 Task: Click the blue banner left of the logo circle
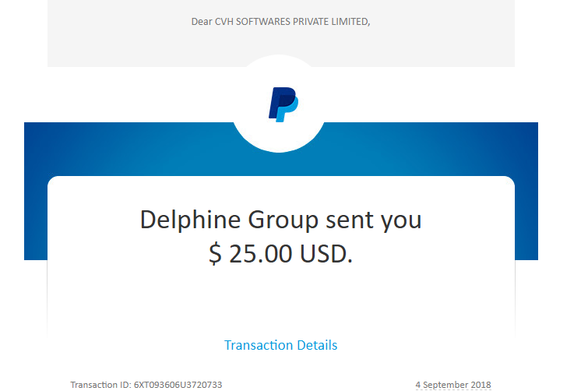pos(128,149)
